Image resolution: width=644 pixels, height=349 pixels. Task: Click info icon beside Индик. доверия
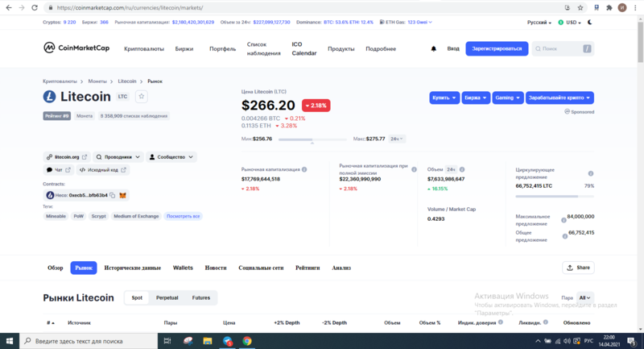pos(501,322)
